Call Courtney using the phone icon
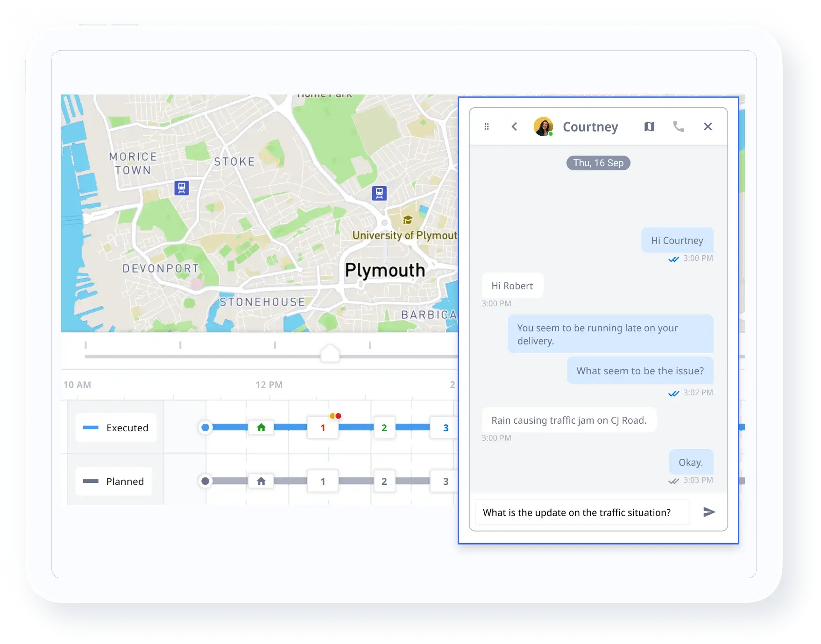Image resolution: width=821 pixels, height=644 pixels. (678, 126)
